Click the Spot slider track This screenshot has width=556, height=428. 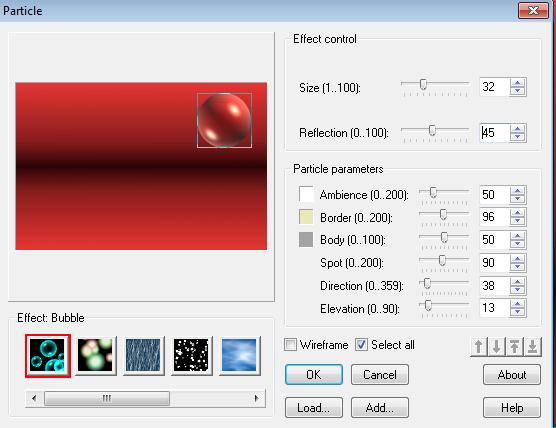[444, 260]
